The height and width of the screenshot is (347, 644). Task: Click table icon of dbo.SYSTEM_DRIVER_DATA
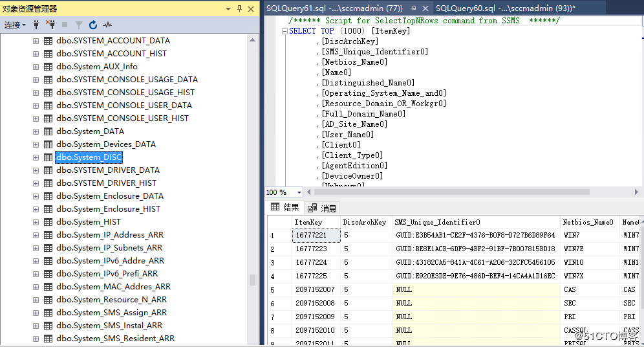coord(48,170)
